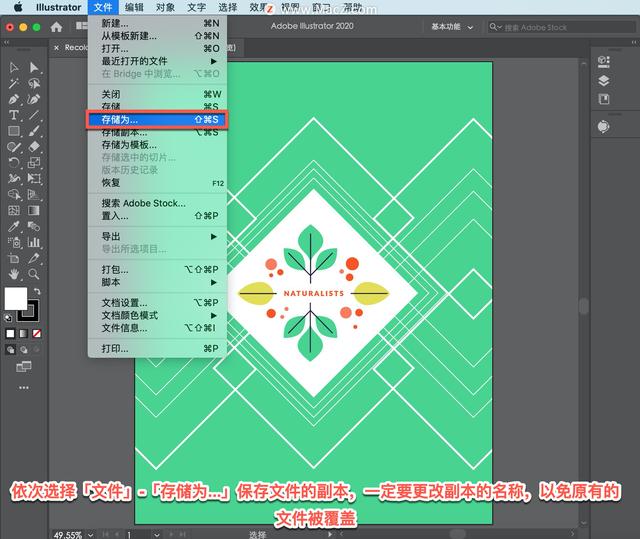This screenshot has width=640, height=539.
Task: Select the Direct Selection tool
Action: (x=35, y=67)
